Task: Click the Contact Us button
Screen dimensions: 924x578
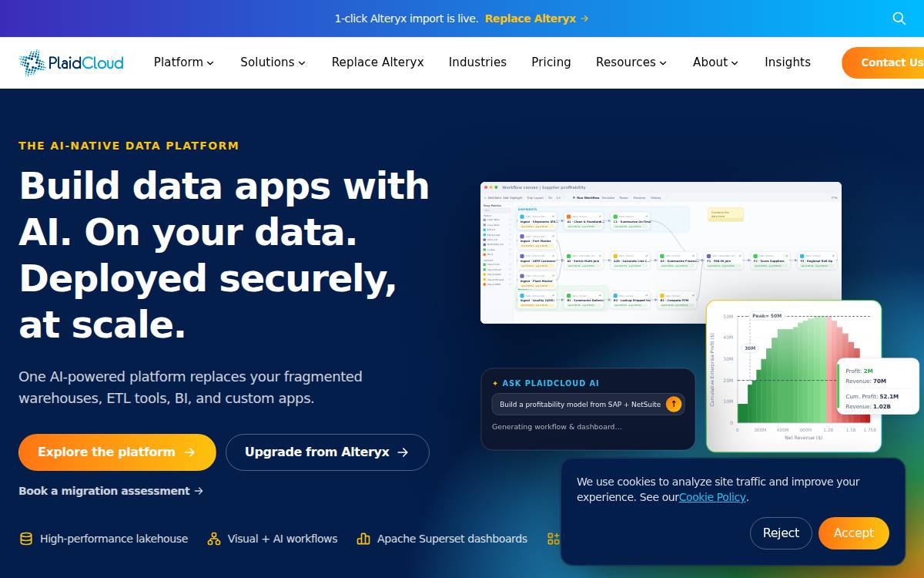Action: click(x=883, y=63)
